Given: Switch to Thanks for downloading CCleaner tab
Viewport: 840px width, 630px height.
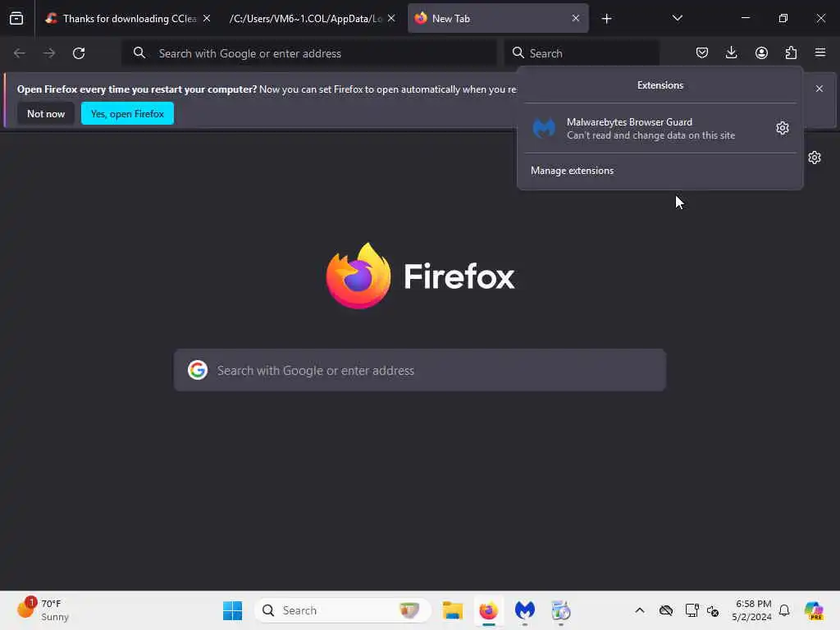Looking at the screenshot, I should click(128, 18).
